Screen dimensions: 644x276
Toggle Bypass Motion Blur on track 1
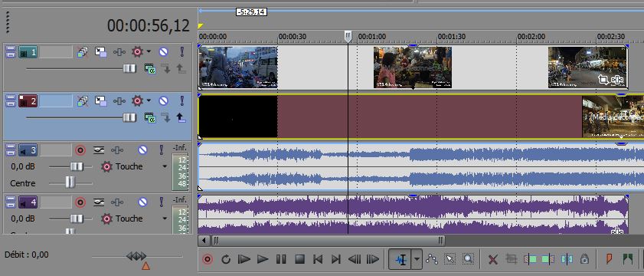click(83, 52)
